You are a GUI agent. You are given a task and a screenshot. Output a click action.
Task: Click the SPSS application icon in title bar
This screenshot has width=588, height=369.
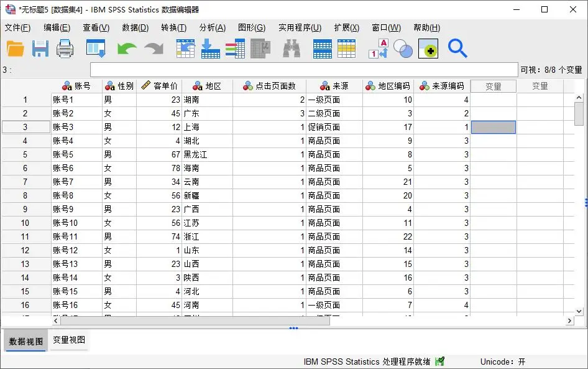coord(11,9)
